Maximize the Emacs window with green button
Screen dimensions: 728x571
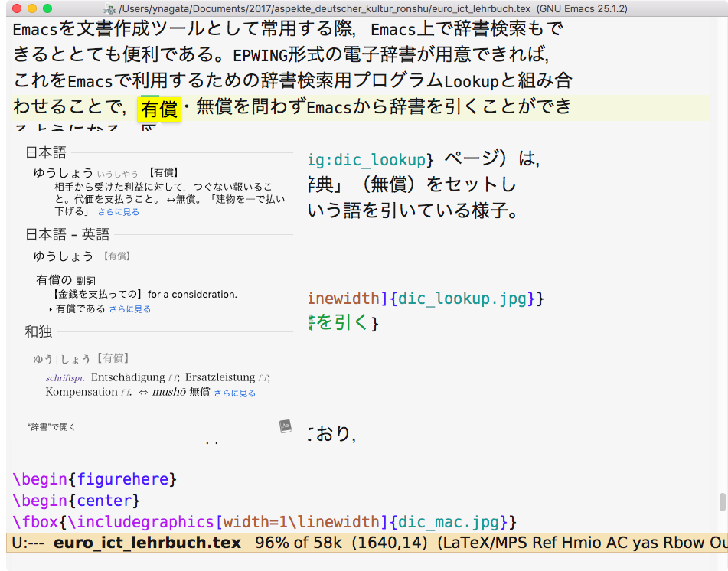(47, 8)
